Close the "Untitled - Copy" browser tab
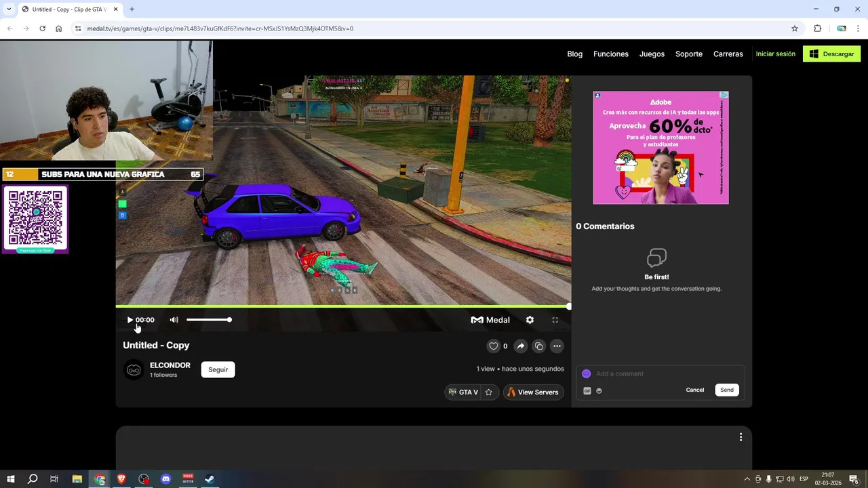Screen dimensions: 868x488 (x=116, y=9)
